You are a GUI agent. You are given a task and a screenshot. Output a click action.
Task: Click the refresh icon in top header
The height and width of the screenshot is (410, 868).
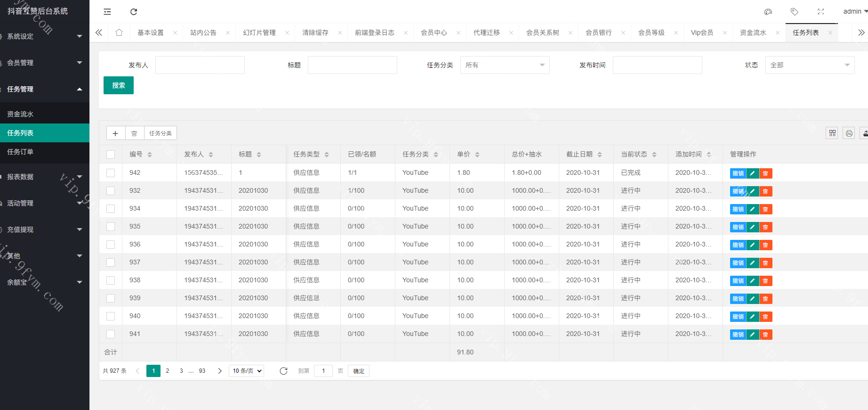pyautogui.click(x=134, y=12)
